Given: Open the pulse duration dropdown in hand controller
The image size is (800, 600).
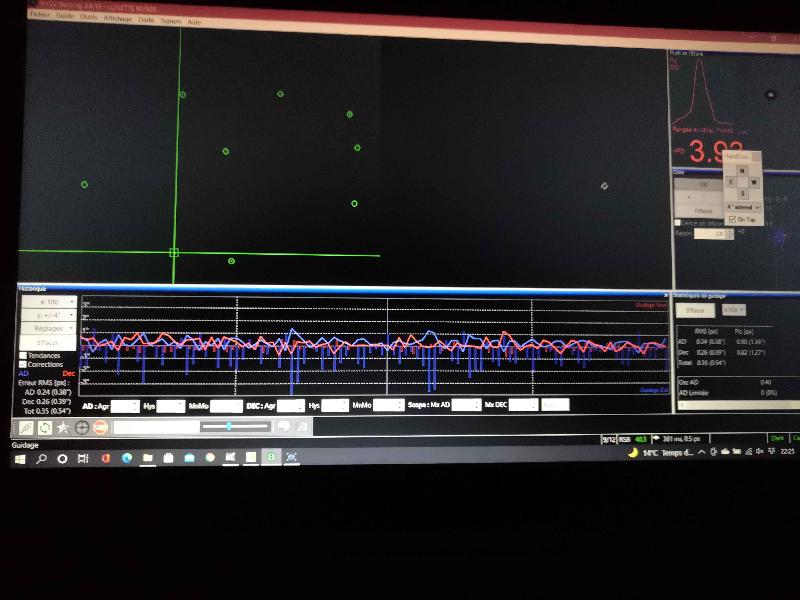Looking at the screenshot, I should click(743, 208).
